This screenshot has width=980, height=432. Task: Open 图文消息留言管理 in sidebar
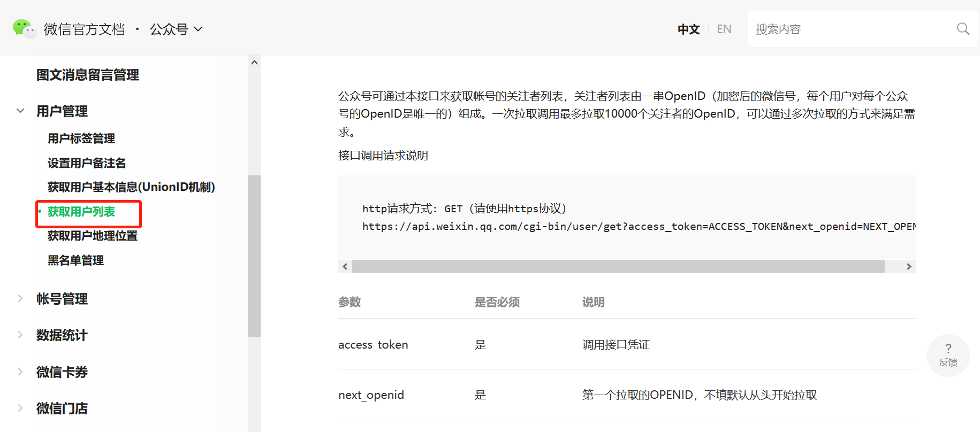click(x=88, y=75)
